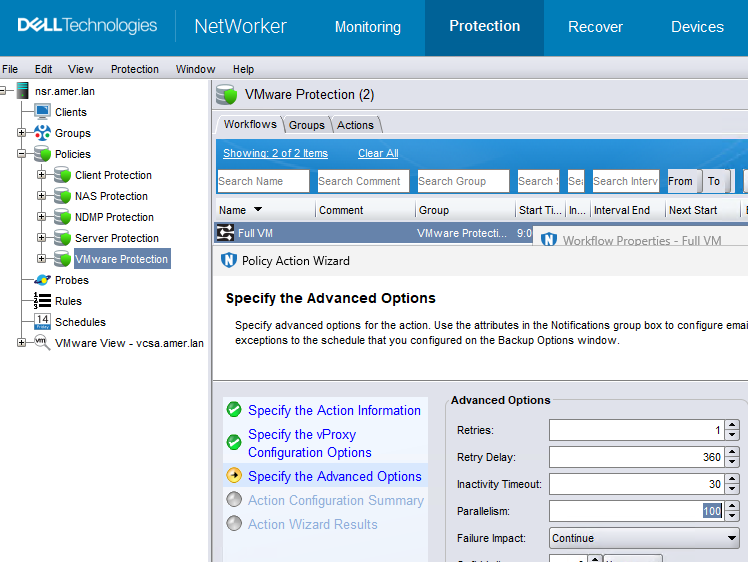Sort by Name column arrow

pos(258,209)
